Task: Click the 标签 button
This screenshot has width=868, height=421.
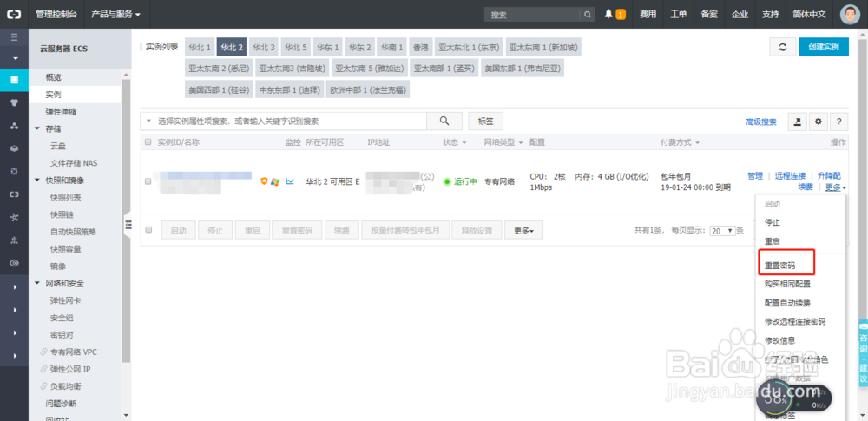Action: coord(485,121)
